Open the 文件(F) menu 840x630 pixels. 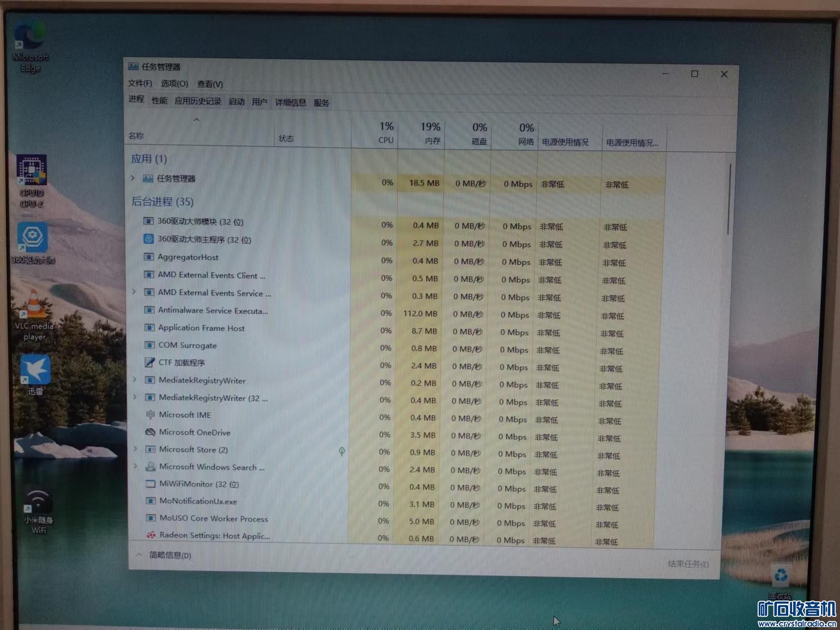(x=140, y=83)
